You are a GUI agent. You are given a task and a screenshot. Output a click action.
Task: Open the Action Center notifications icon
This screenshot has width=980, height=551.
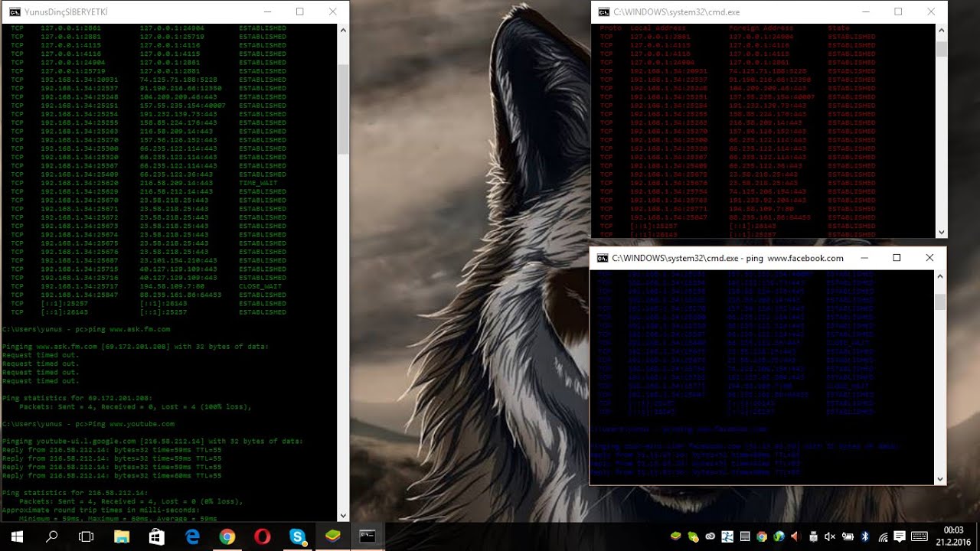point(900,537)
